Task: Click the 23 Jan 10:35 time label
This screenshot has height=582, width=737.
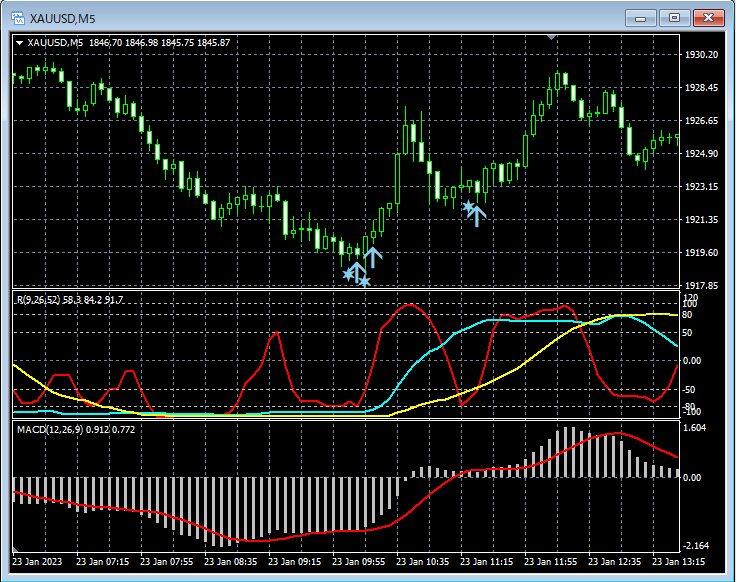Action: pos(423,562)
